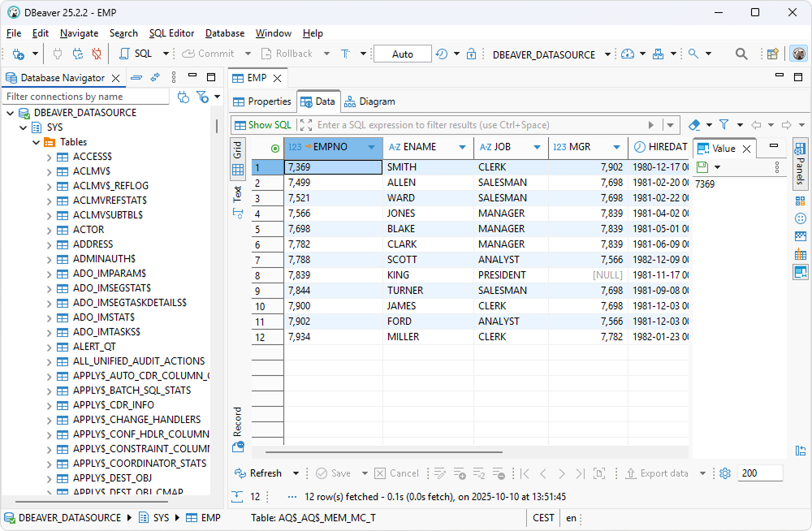The height and width of the screenshot is (531, 812).
Task: Save the cell value in the Value panel
Action: point(701,167)
